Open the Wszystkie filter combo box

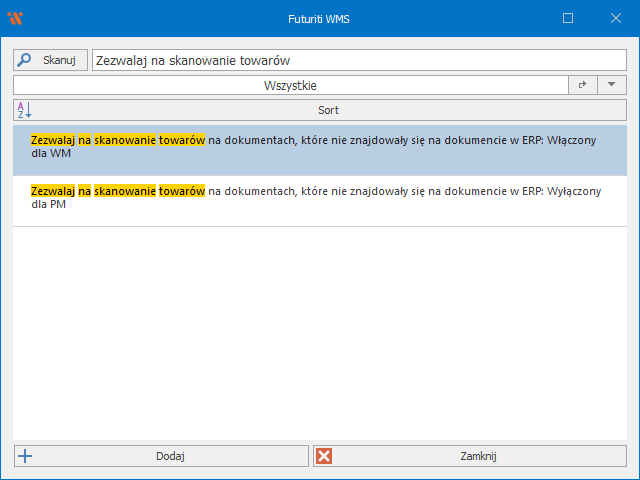click(290, 86)
